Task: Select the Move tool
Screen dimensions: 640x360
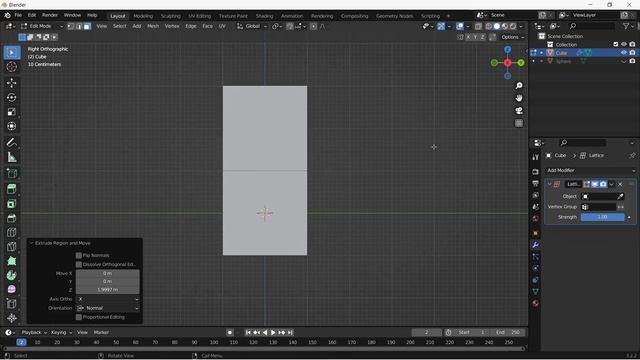Action: [x=11, y=83]
